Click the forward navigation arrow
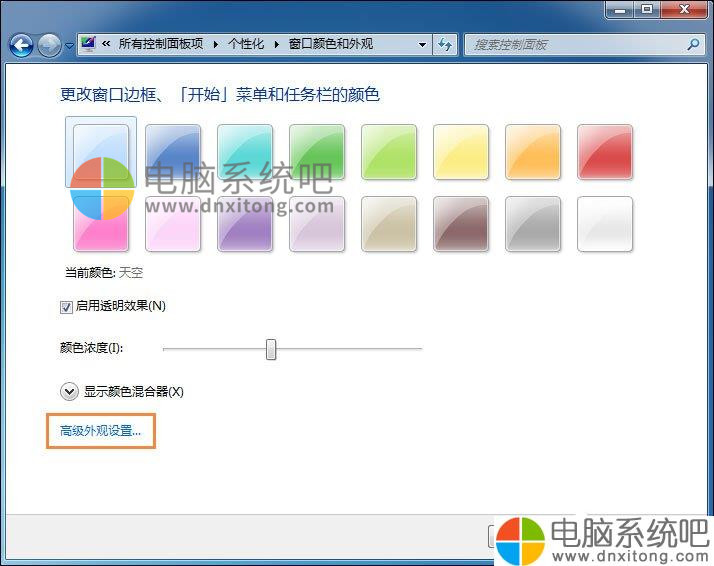Screen dimensions: 714x566 pos(49,45)
